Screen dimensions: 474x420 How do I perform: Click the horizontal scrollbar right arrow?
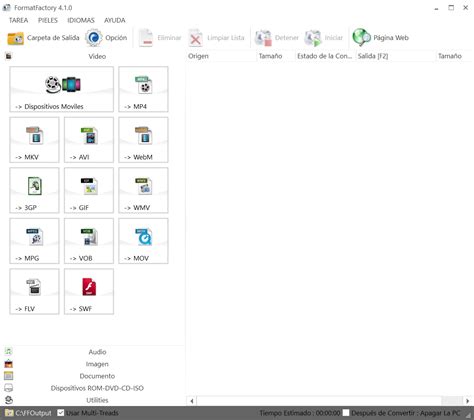[x=467, y=401]
